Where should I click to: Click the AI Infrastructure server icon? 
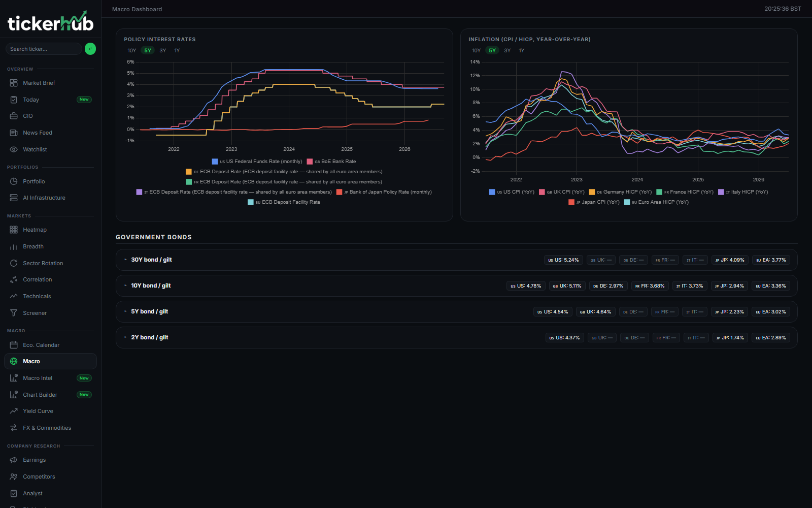pyautogui.click(x=14, y=198)
